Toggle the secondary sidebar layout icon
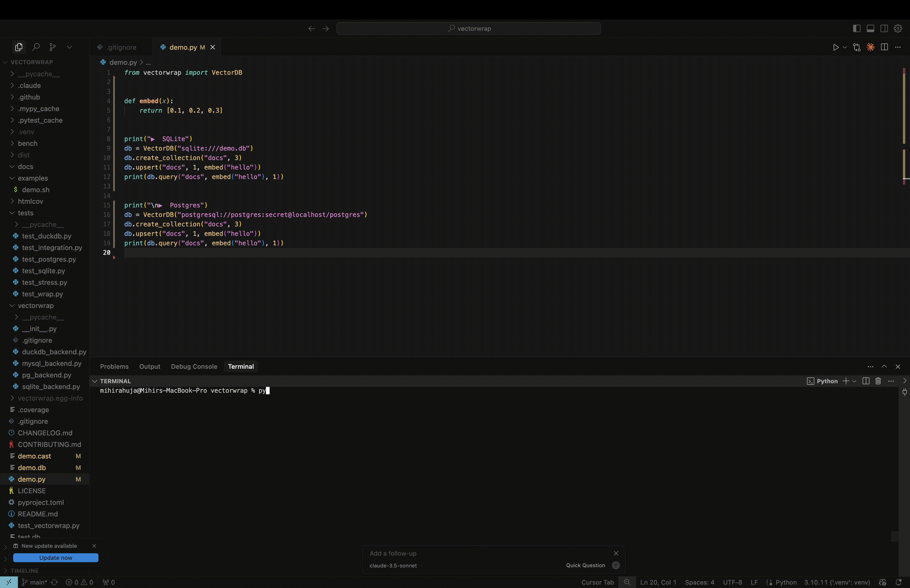Screen dimensions: 910x588 pos(884,29)
